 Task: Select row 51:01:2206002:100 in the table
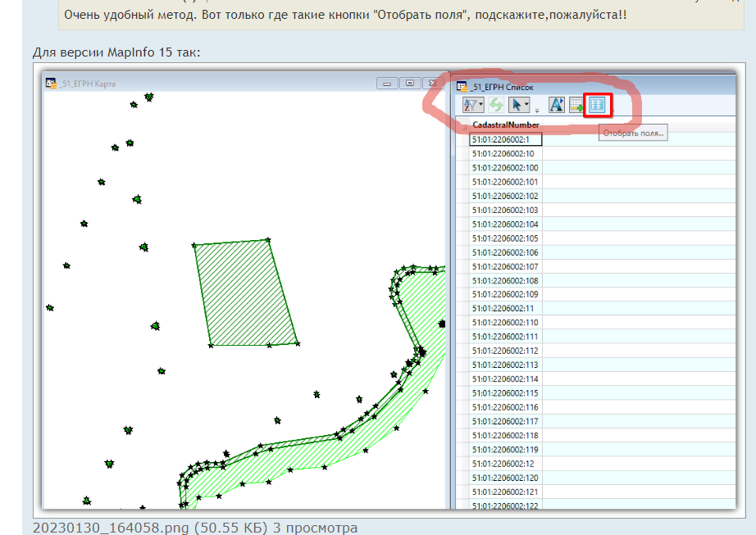point(505,168)
